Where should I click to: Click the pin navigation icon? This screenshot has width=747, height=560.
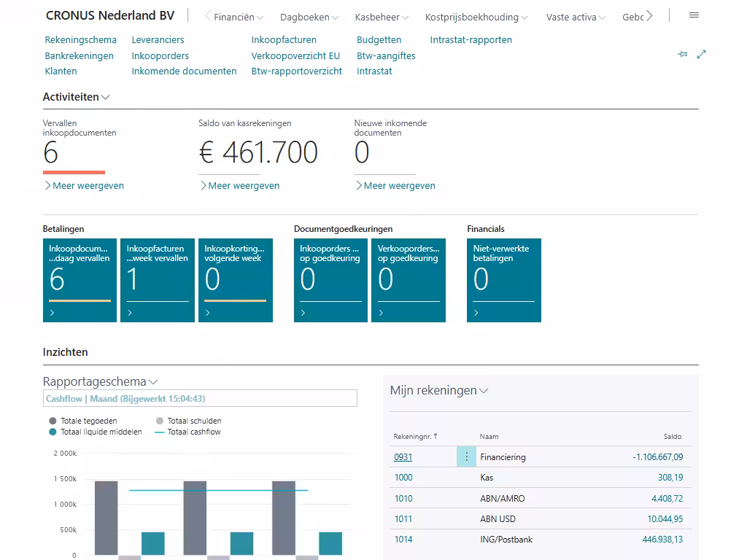[683, 54]
